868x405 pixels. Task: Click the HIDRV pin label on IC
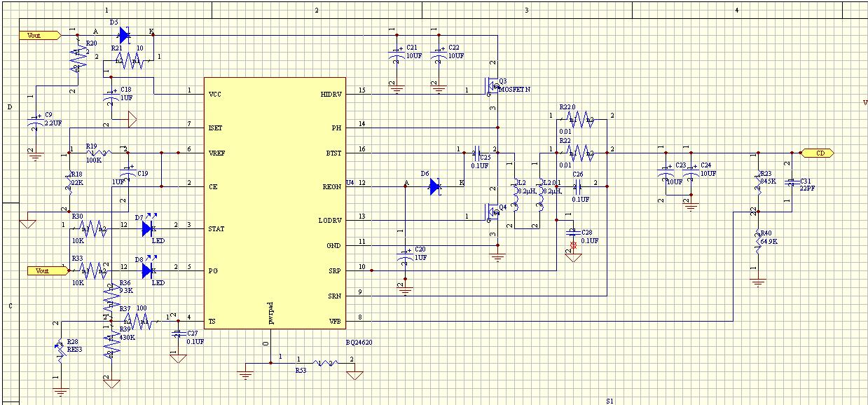[331, 94]
